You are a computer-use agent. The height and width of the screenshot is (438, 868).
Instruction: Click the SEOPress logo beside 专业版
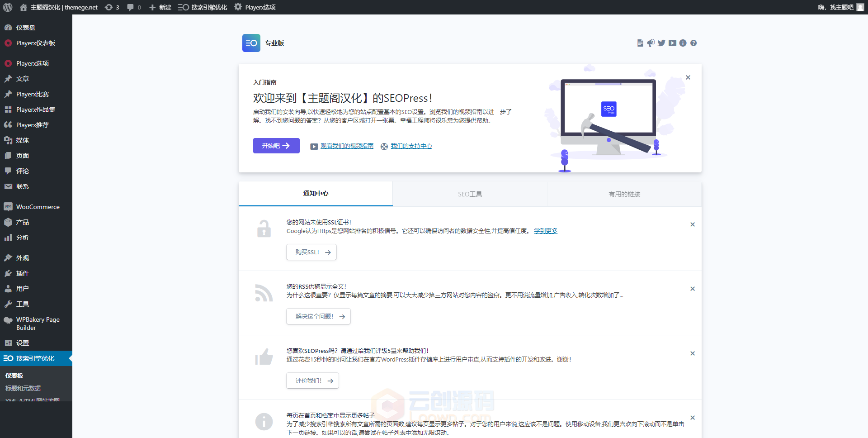point(251,43)
